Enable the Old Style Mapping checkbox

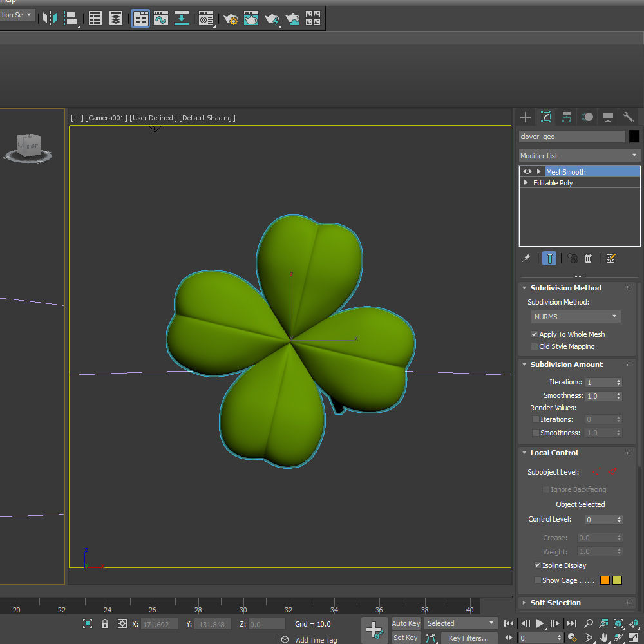(x=535, y=346)
